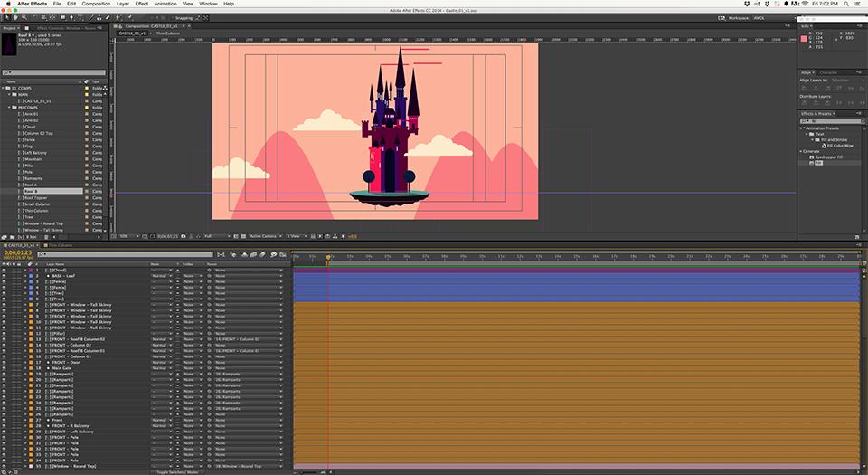Open the Animation menu
868x475 pixels.
pyautogui.click(x=165, y=4)
